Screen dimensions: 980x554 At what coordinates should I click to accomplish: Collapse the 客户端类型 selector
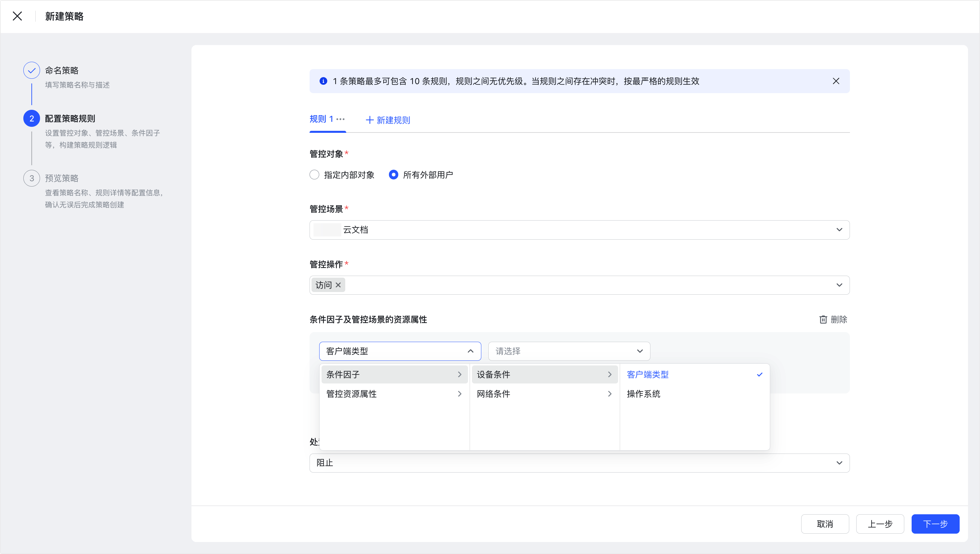coord(400,351)
